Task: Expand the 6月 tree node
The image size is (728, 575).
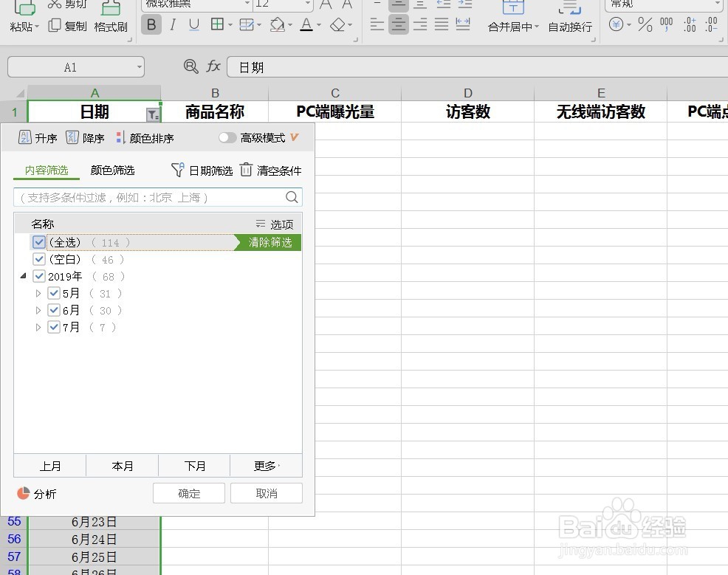Action: point(38,310)
